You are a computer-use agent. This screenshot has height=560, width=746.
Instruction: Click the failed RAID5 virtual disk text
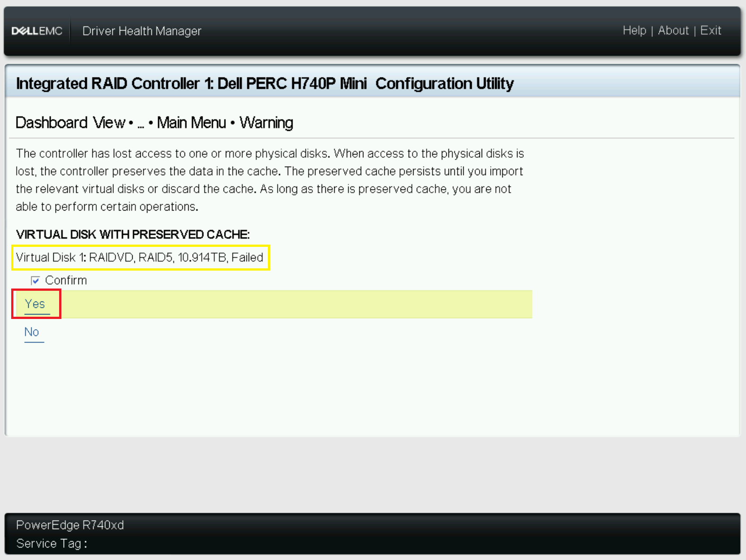(139, 258)
